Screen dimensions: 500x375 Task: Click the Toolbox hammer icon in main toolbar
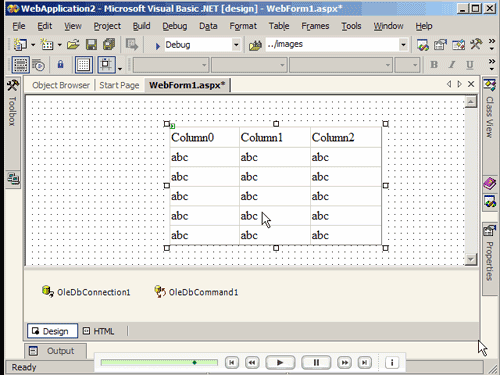click(x=476, y=44)
